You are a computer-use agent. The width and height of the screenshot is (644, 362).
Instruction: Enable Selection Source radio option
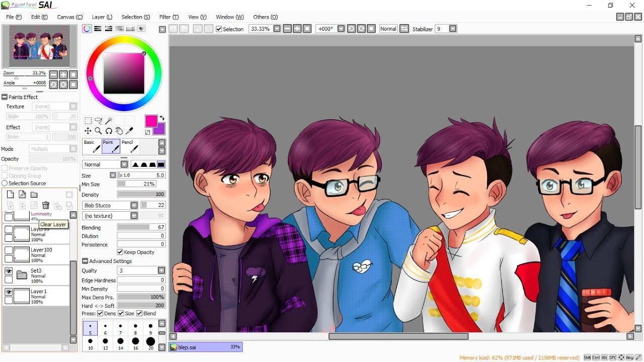[x=5, y=184]
